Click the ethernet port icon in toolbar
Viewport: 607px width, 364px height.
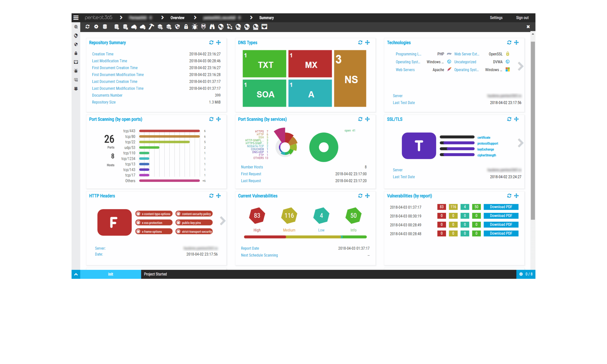click(x=264, y=26)
